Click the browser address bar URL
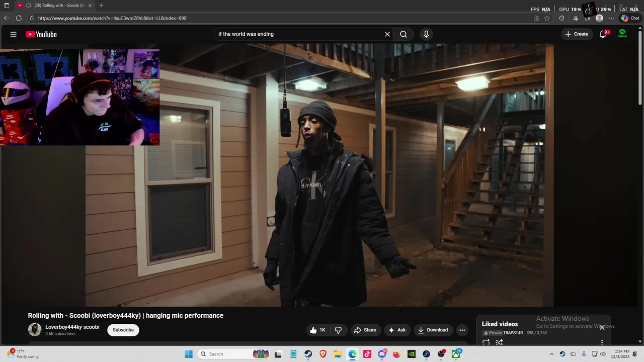The height and width of the screenshot is (362, 644). pos(112,18)
